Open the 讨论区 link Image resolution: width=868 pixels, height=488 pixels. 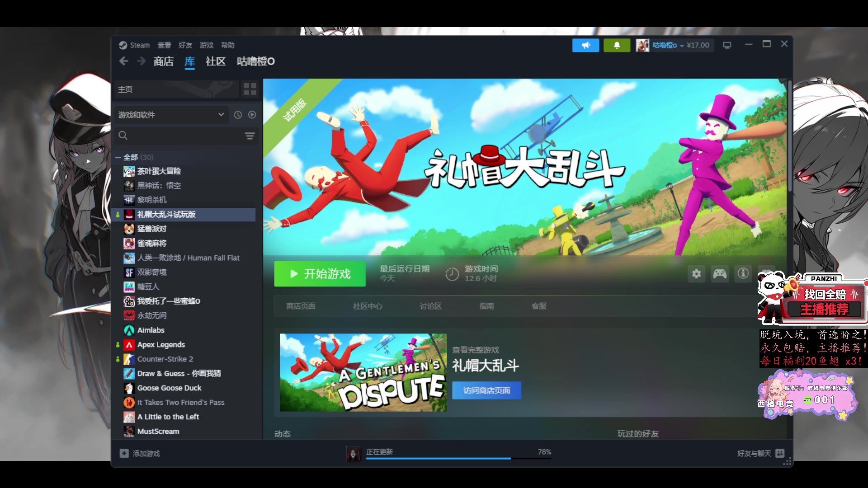[x=431, y=306]
